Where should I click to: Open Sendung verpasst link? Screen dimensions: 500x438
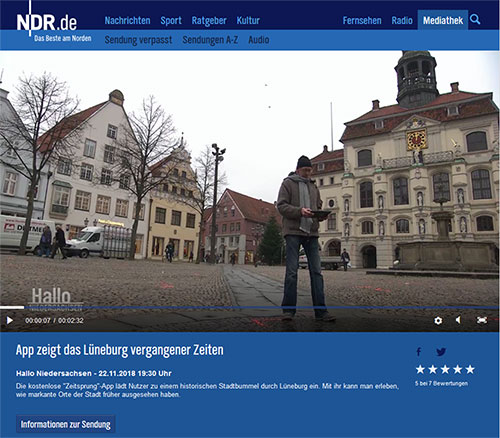coord(138,40)
